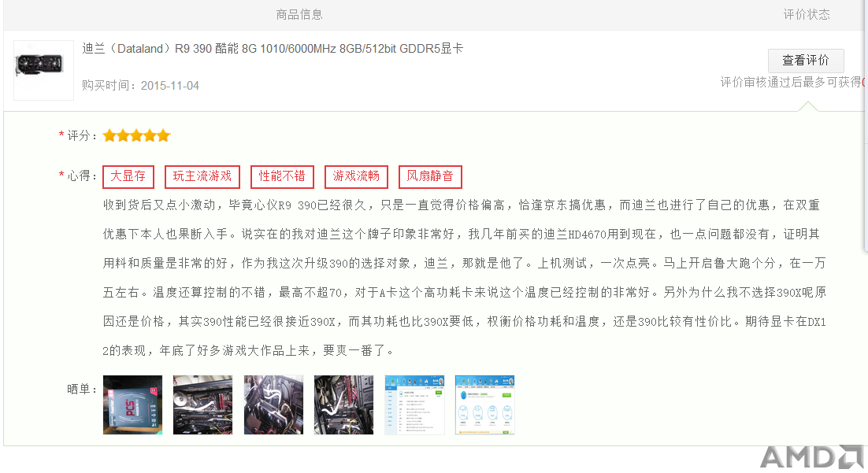Click the review line starting 用料和质量是非常的好

tap(464, 264)
